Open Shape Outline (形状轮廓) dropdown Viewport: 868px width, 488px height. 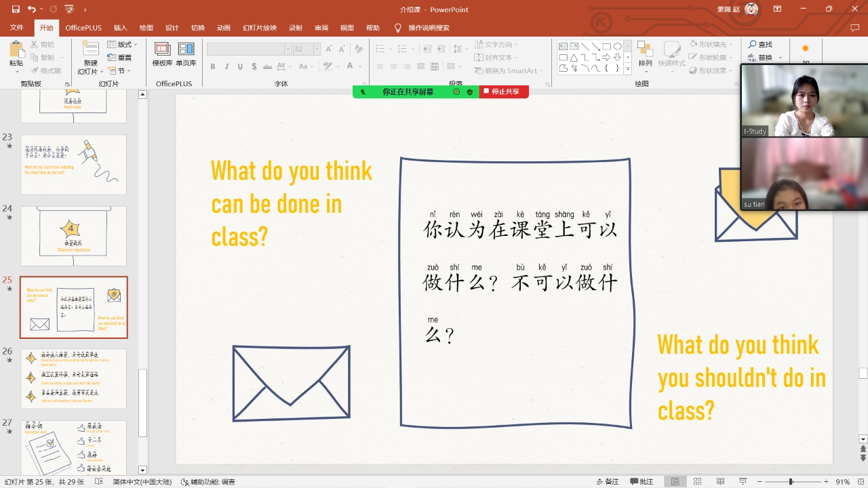click(711, 58)
